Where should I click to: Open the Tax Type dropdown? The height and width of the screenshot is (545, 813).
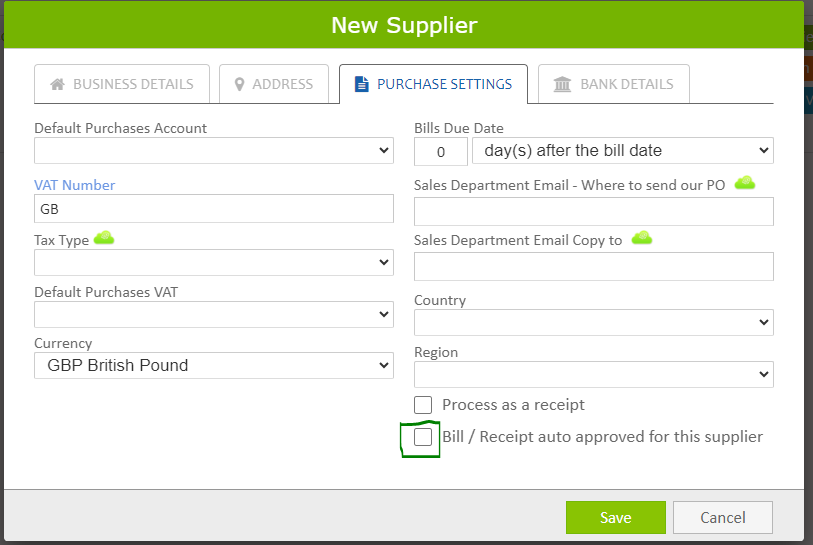[x=213, y=262]
